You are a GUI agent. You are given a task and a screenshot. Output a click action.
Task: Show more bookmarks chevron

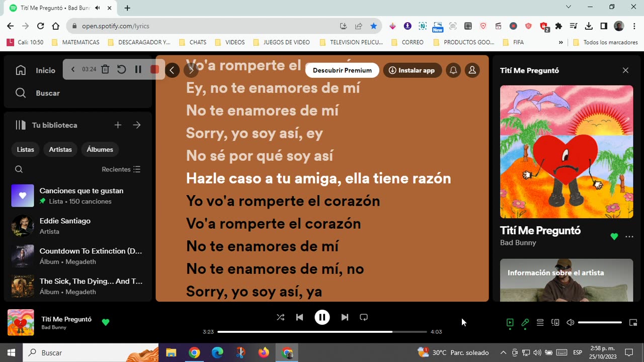pyautogui.click(x=561, y=42)
